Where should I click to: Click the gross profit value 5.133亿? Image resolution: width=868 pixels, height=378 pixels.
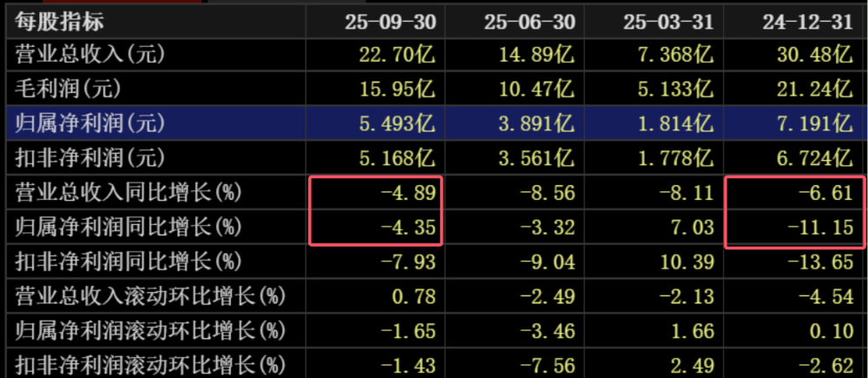click(x=675, y=90)
